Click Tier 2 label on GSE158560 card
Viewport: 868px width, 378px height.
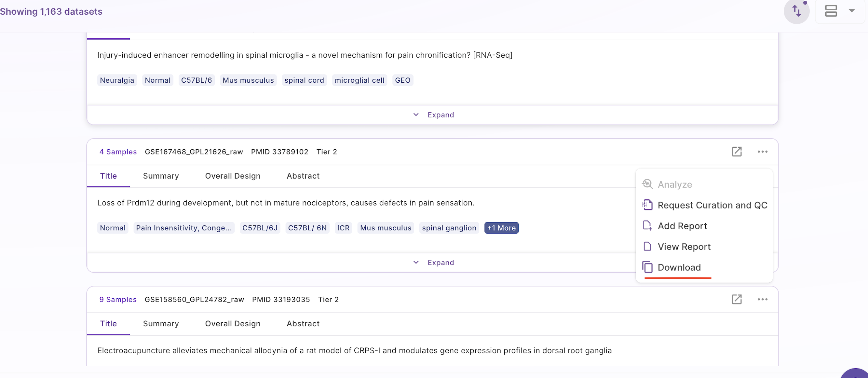click(x=328, y=299)
